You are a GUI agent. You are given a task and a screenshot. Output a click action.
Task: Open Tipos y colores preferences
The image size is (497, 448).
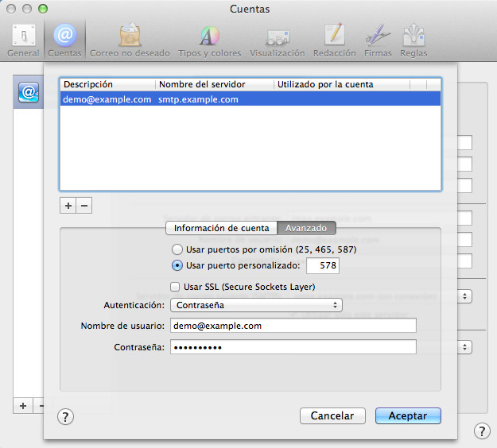[209, 40]
